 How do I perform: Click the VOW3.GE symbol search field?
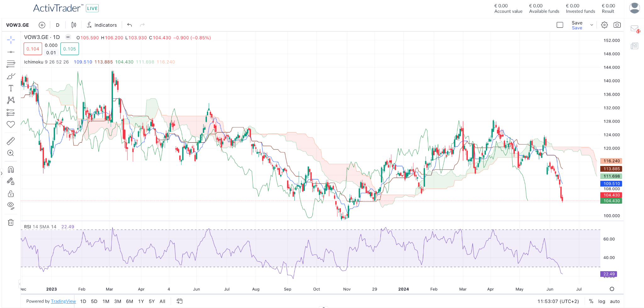[18, 25]
